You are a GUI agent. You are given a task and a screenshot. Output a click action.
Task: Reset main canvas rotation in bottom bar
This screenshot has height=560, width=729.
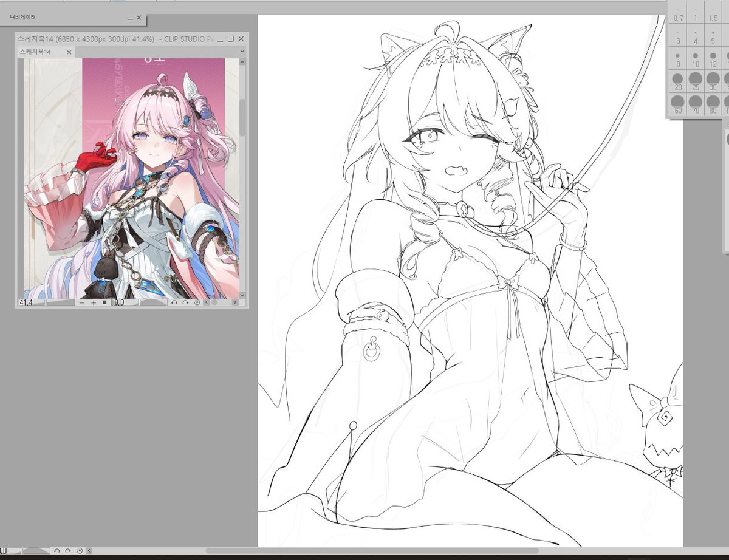(80, 551)
